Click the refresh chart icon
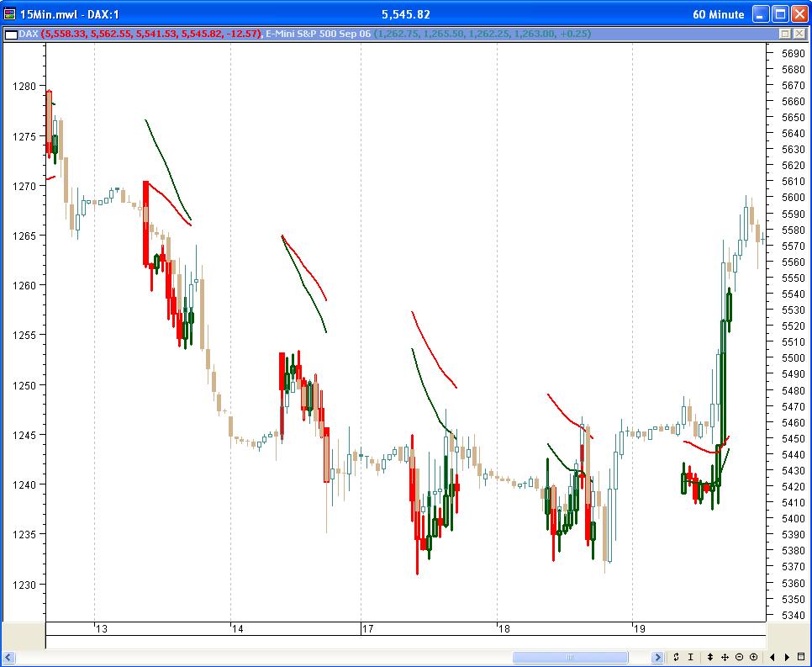 (677, 657)
